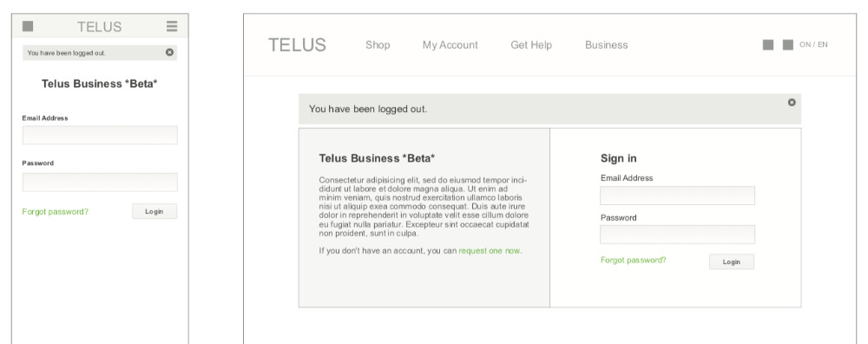Open the My Account menu item
The height and width of the screenshot is (344, 868).
point(450,45)
